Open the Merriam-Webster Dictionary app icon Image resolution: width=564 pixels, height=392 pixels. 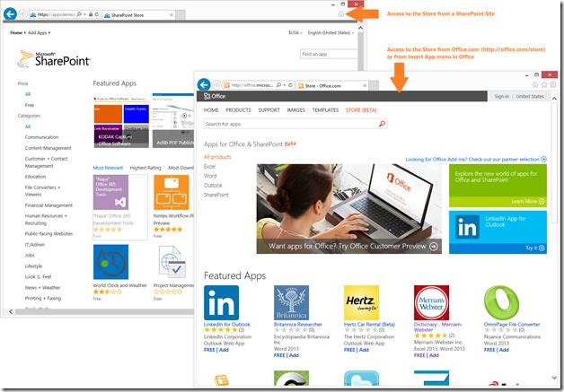pos(431,302)
